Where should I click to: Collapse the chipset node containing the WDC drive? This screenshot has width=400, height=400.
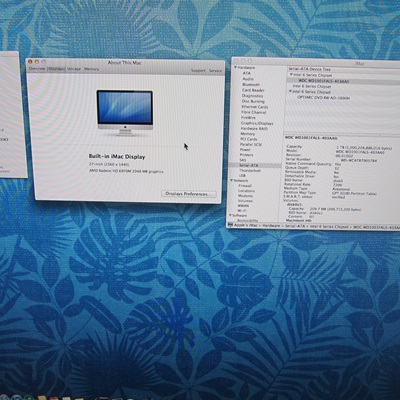pos(291,75)
